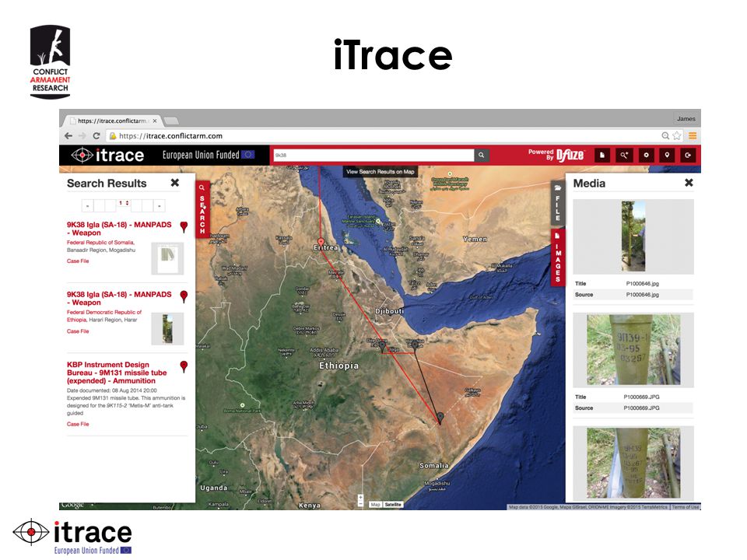Screen dimensions: 747x560
Task: Click the Ethiopia label on the map
Action: (x=338, y=366)
